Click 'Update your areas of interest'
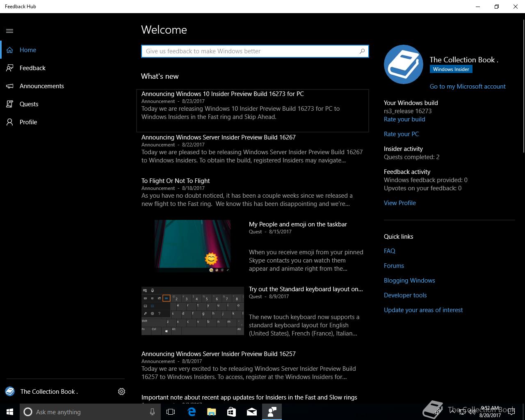 click(423, 310)
